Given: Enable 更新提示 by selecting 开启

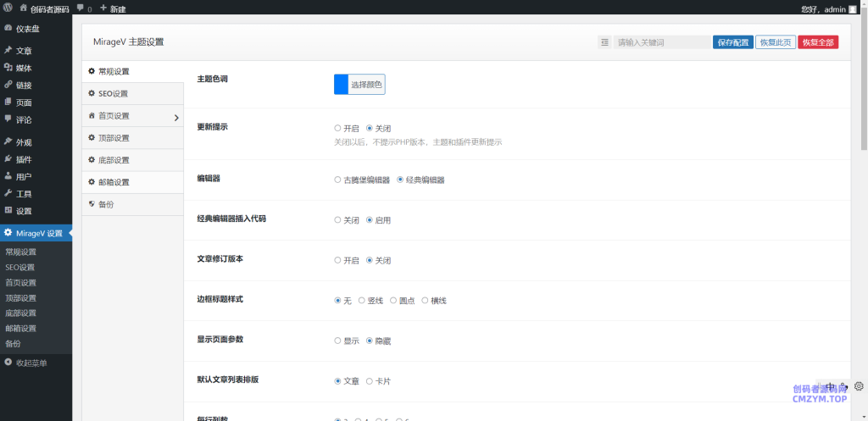Looking at the screenshot, I should 337,128.
